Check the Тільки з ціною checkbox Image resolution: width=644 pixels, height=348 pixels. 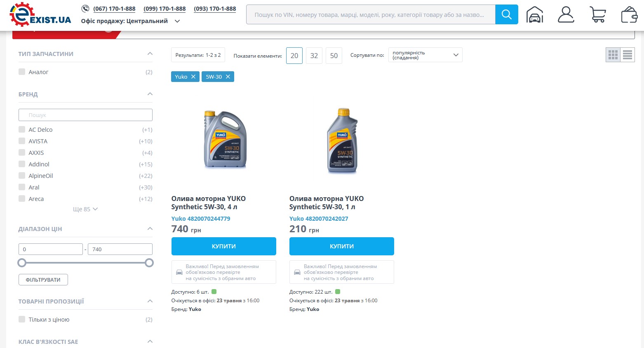pyautogui.click(x=22, y=319)
